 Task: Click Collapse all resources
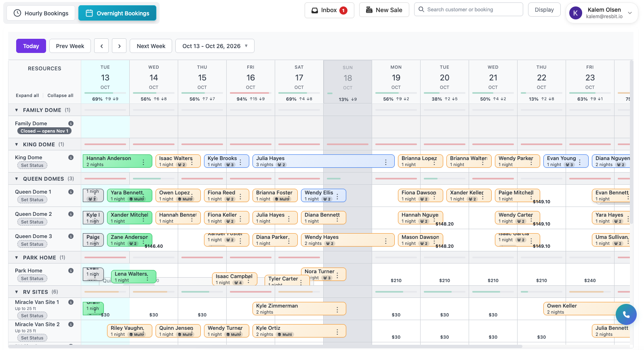60,96
